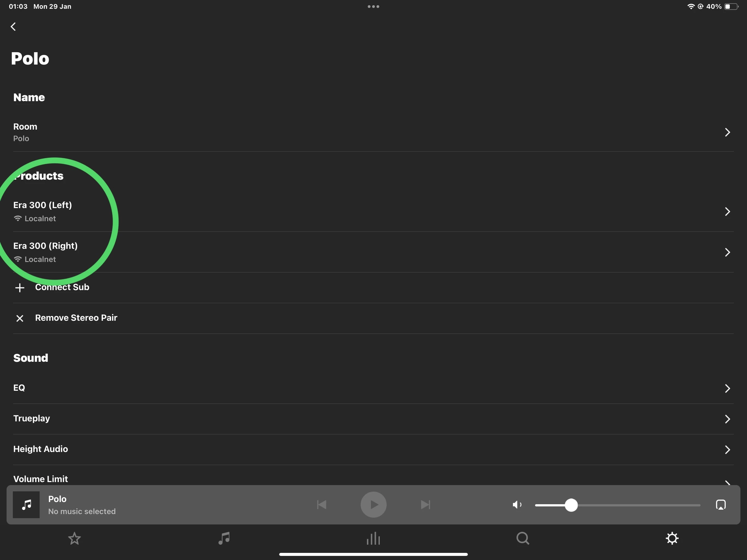
Task: Adjust the volume slider knob
Action: [x=571, y=505]
